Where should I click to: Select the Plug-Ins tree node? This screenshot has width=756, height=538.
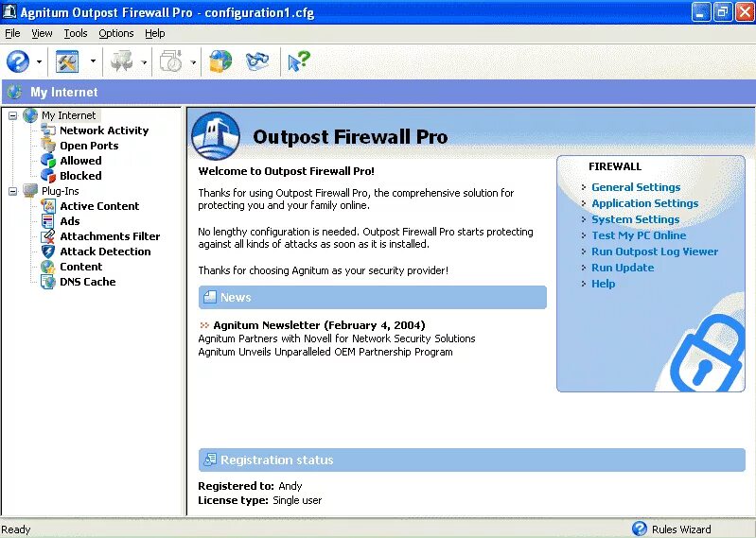(61, 191)
